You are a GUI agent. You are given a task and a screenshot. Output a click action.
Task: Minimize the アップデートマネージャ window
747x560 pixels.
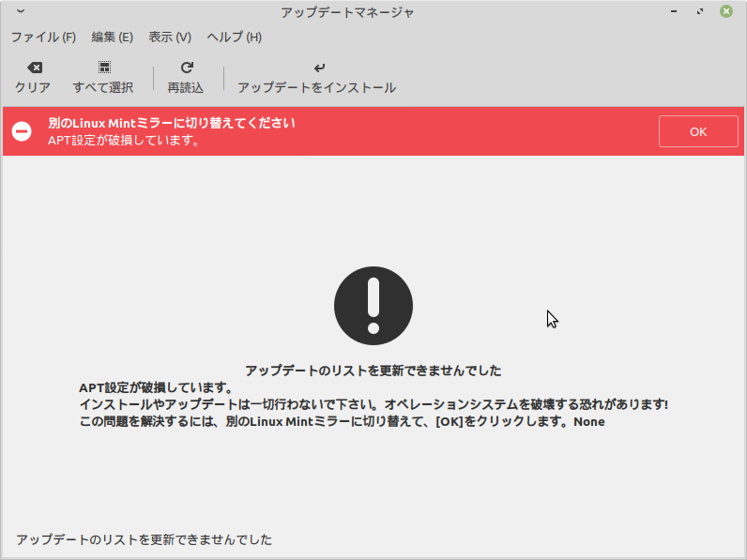coord(674,11)
